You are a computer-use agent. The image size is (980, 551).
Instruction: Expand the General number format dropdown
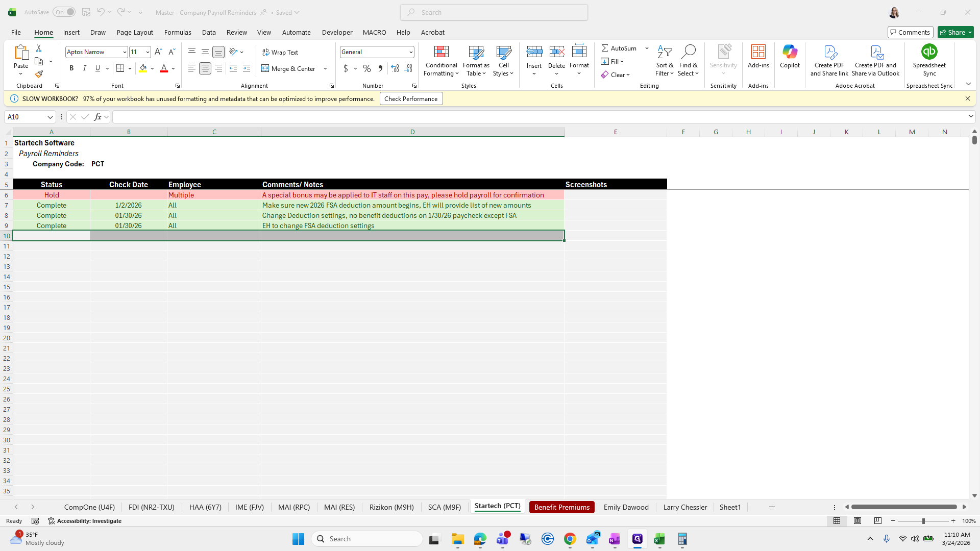tap(410, 52)
